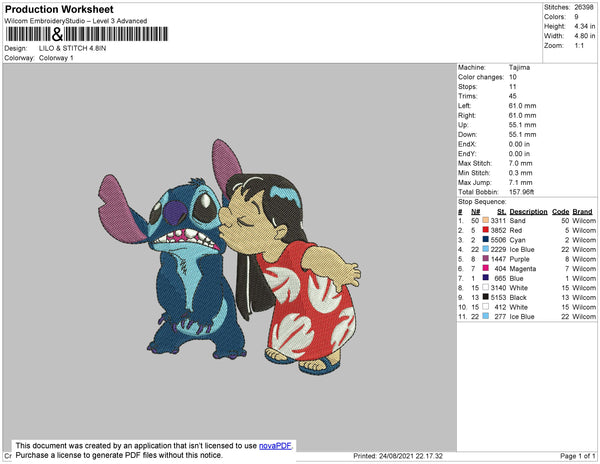Select 'Wilcom EmbroideryStudio – Level 3 Advanced' text
Viewport: 600px width, 464px height.
click(76, 21)
